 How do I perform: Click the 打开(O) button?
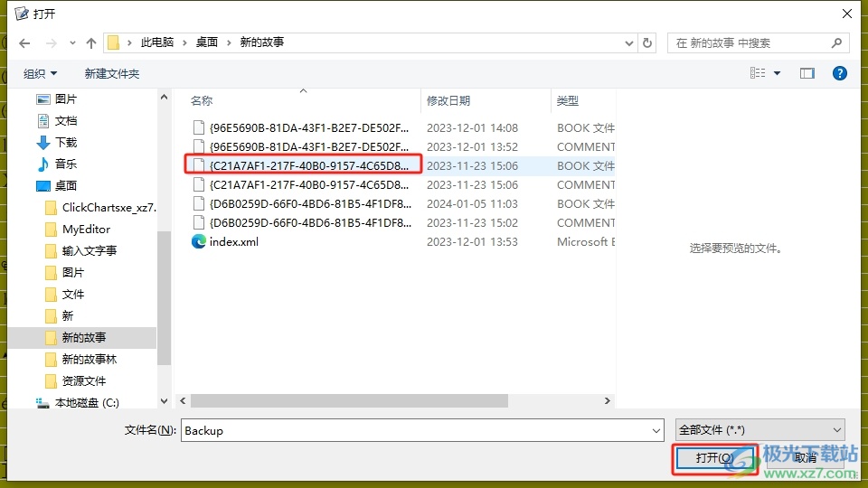tap(714, 457)
